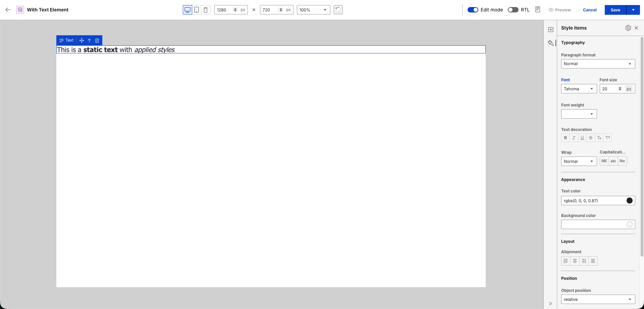This screenshot has width=644, height=309.
Task: Click the Save button
Action: point(615,10)
